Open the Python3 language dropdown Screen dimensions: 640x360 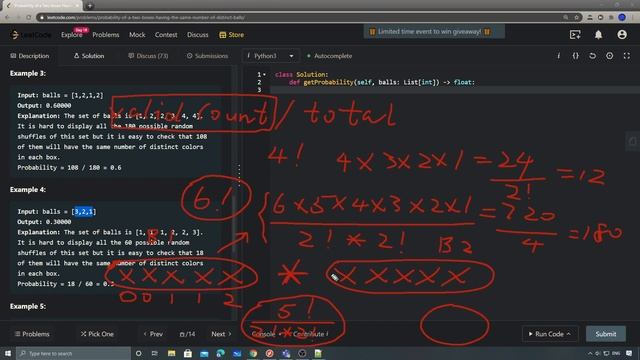click(270, 56)
